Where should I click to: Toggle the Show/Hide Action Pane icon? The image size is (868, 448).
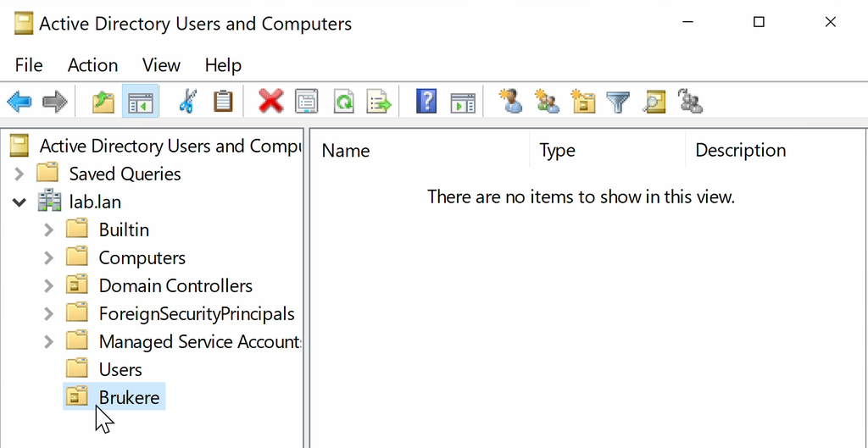(x=463, y=102)
